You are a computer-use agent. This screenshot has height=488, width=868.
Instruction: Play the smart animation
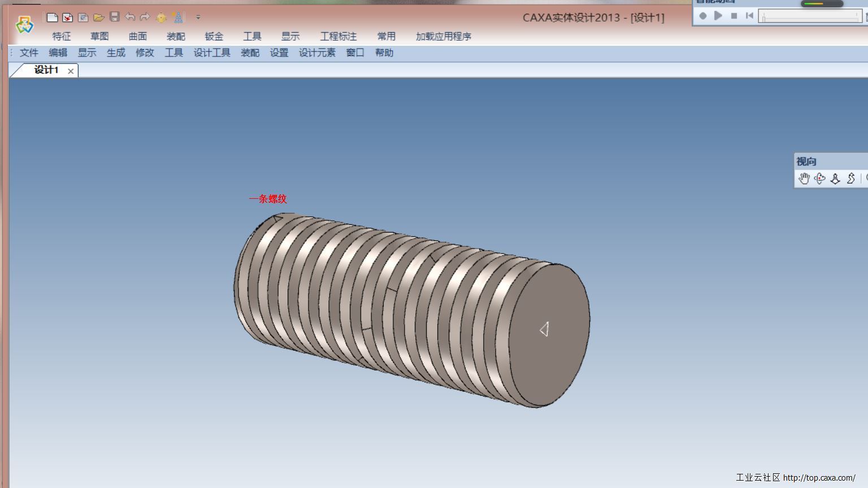[x=718, y=16]
